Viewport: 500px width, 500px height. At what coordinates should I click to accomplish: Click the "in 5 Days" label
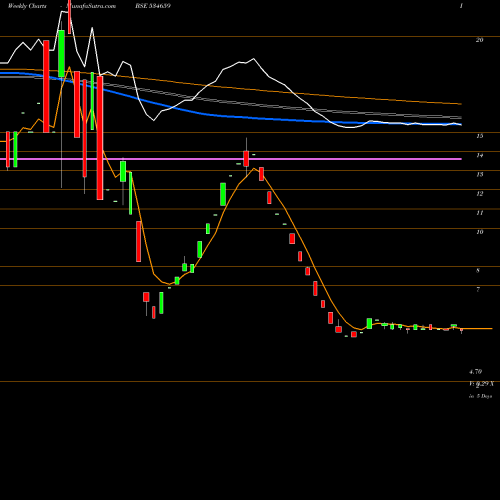click(x=480, y=396)
